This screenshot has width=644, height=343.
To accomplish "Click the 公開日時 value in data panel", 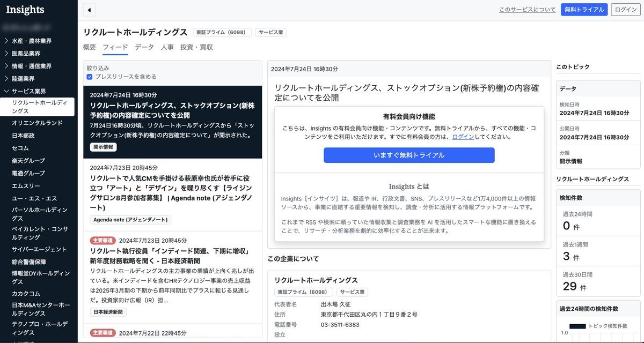I will click(595, 137).
